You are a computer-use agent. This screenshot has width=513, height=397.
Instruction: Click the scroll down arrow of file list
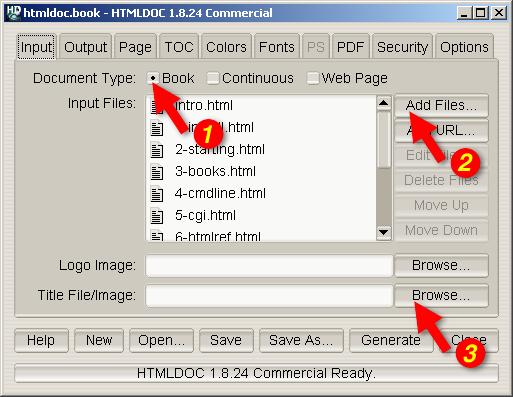384,232
